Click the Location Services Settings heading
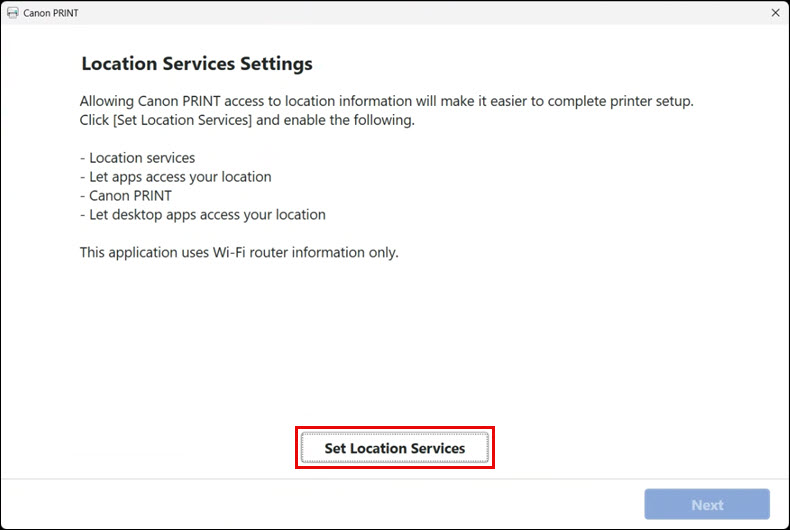This screenshot has height=530, width=790. coord(196,64)
